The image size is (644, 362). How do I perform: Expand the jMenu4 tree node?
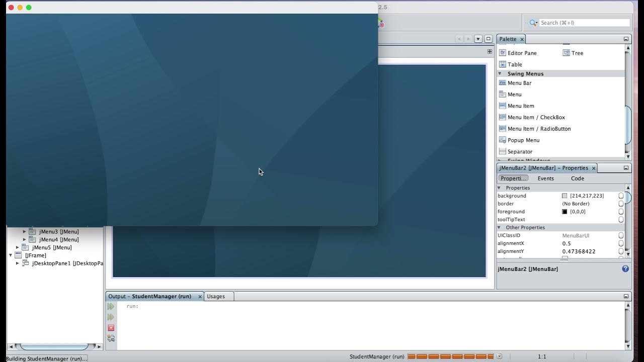(x=24, y=240)
